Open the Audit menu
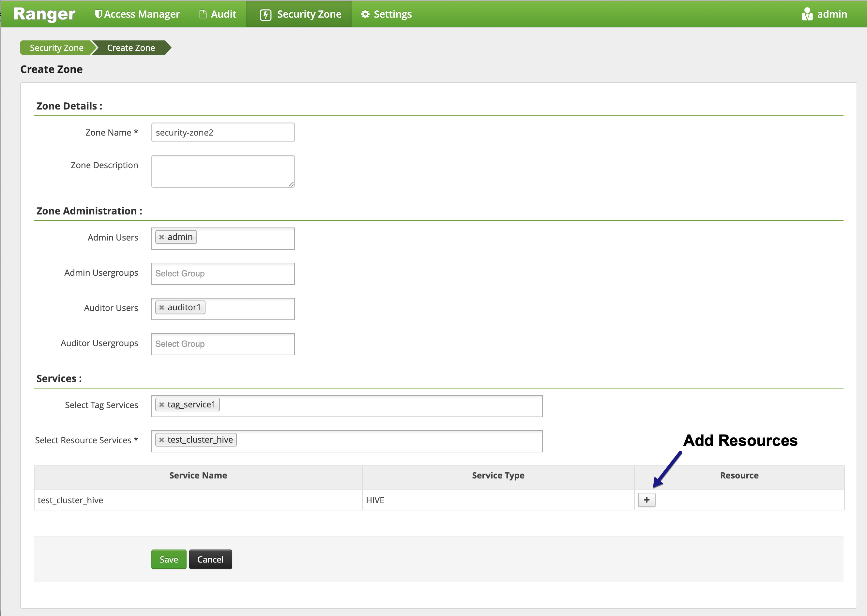The image size is (867, 616). [x=218, y=14]
